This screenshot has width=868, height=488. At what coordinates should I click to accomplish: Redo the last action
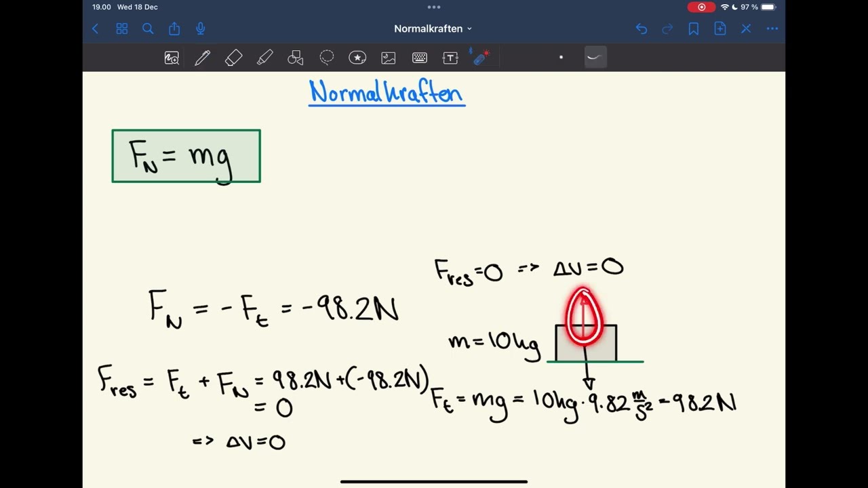(x=667, y=28)
